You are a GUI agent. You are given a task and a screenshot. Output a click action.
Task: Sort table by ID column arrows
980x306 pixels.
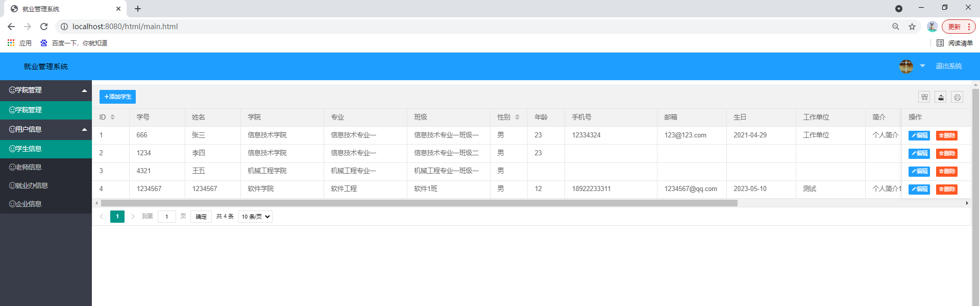[112, 117]
